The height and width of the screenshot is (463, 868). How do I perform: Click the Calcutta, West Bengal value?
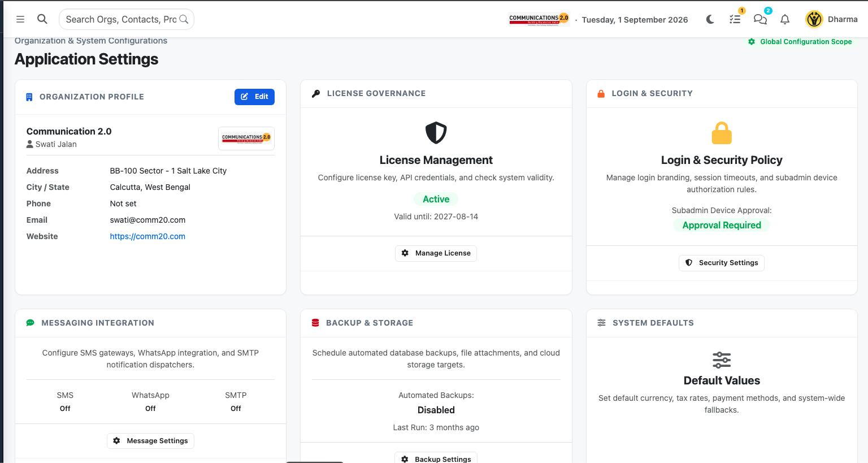(150, 187)
